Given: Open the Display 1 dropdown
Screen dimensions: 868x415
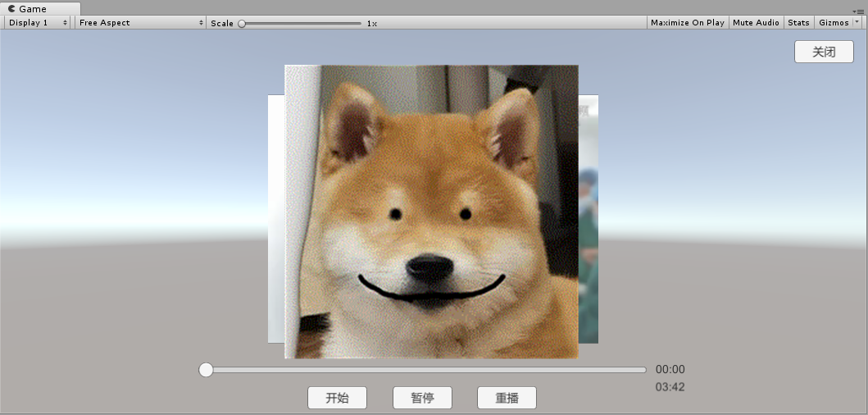Looking at the screenshot, I should 38,23.
